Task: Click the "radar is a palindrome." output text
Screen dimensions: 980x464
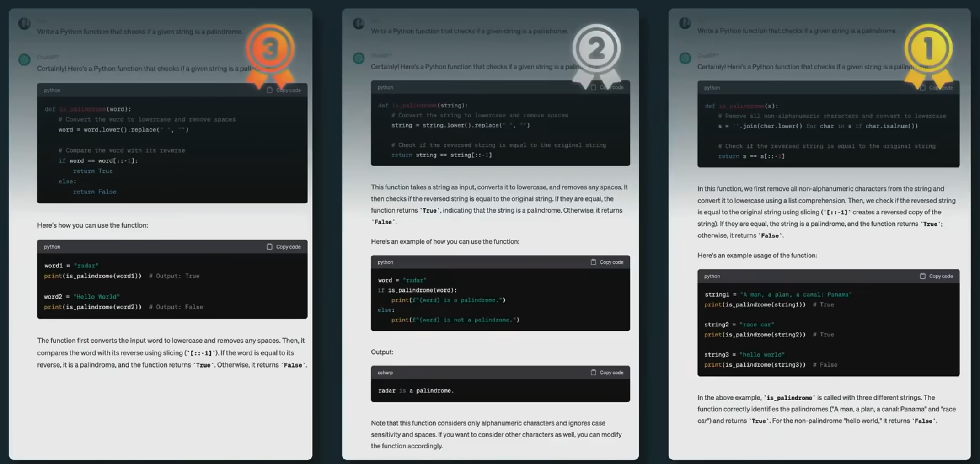Action: pos(416,391)
